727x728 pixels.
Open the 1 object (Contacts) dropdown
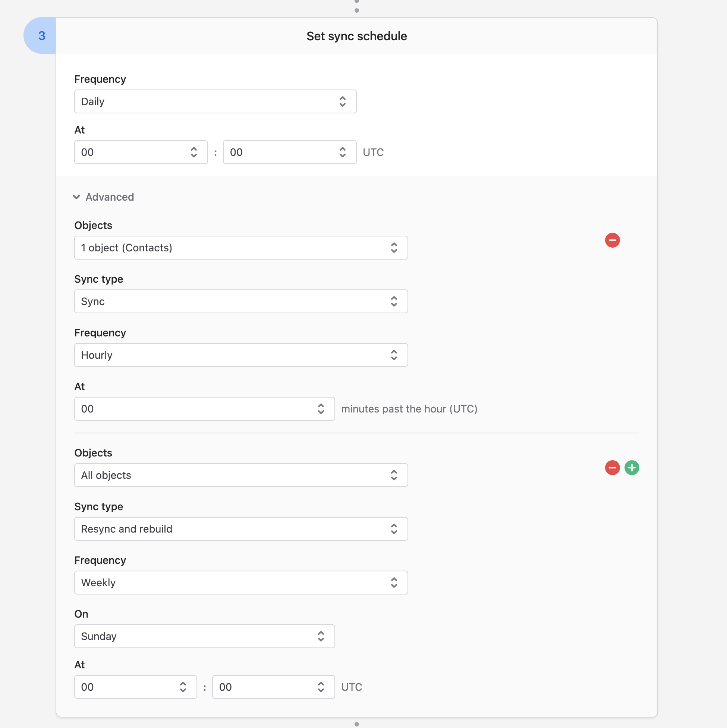pos(241,248)
